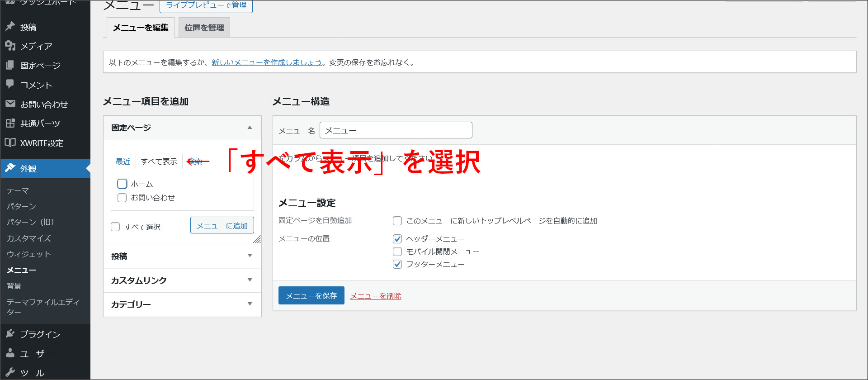Follow 新しいメニューを作成しましょう link

point(267,62)
